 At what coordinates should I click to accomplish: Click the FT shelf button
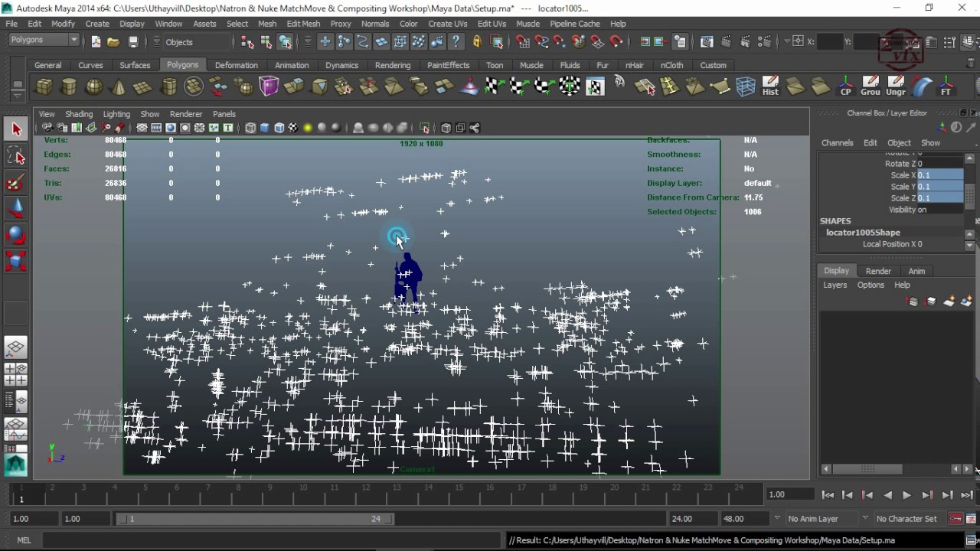(946, 86)
